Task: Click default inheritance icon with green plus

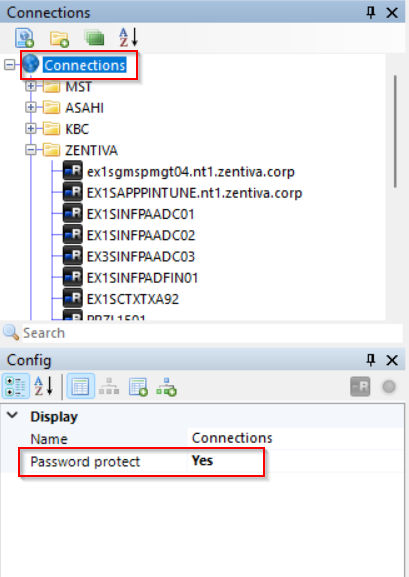Action: pyautogui.click(x=166, y=387)
